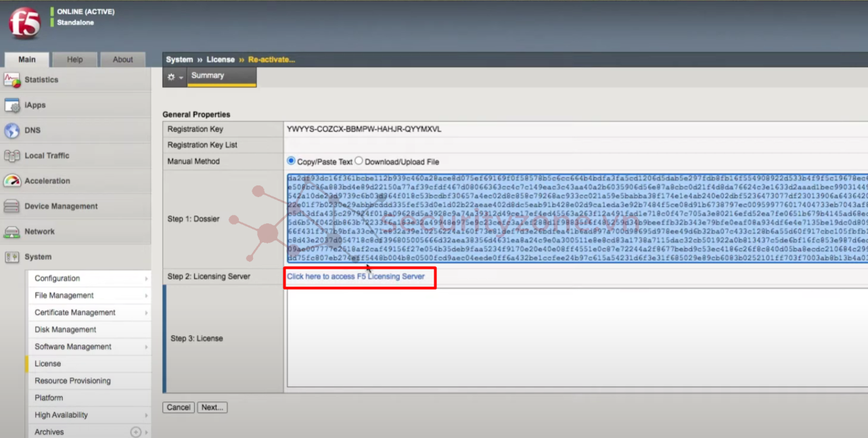Expand the File Management submenu arrow
This screenshot has height=438, width=868.
(x=146, y=296)
